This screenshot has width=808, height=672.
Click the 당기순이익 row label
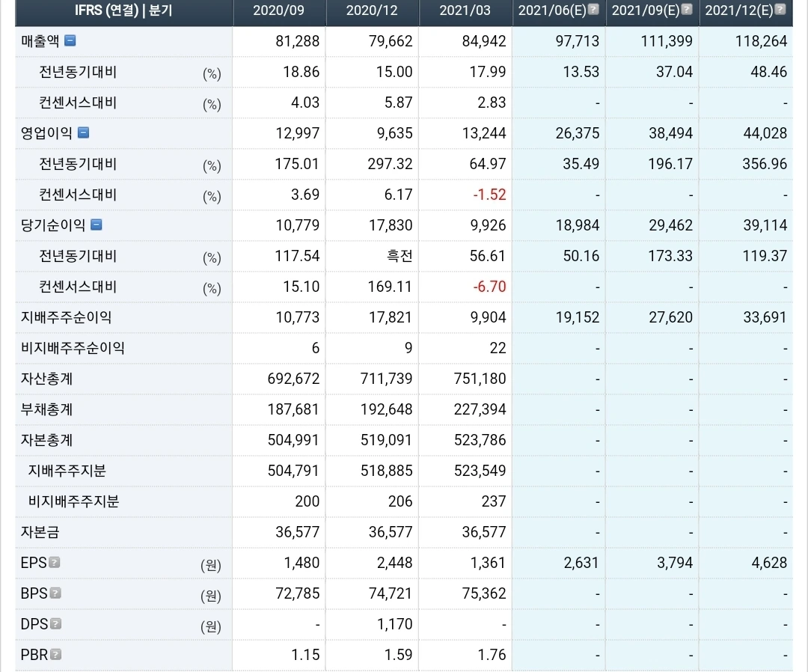(53, 225)
